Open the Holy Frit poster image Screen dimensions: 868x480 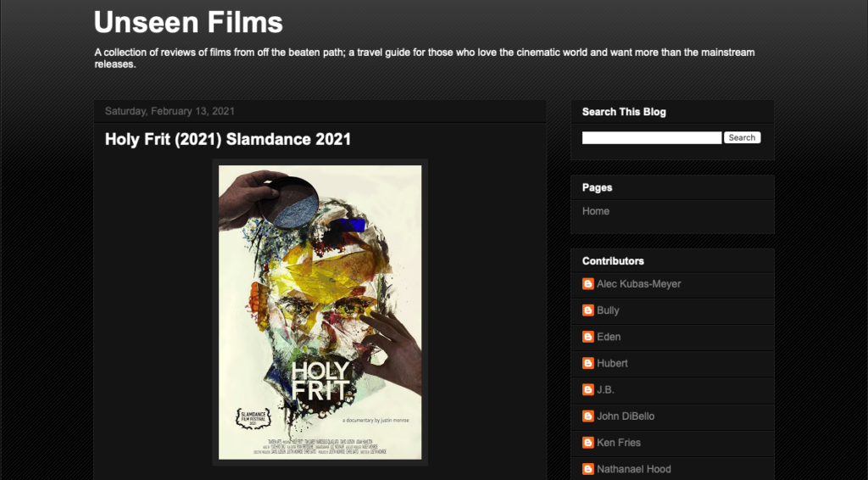click(320, 312)
